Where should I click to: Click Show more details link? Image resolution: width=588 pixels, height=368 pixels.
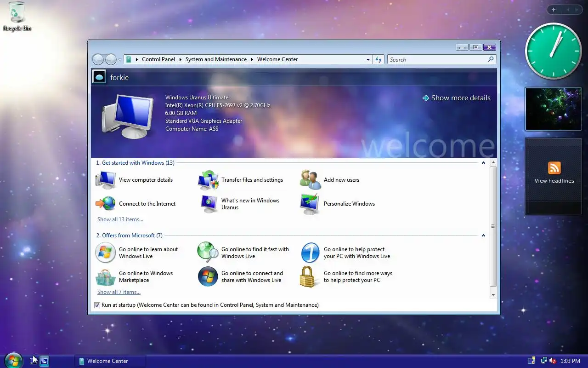456,98
